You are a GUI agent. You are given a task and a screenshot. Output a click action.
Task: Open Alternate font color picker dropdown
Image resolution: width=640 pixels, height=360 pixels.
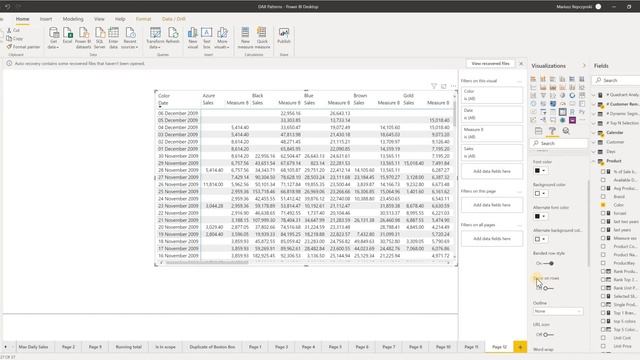[544, 216]
